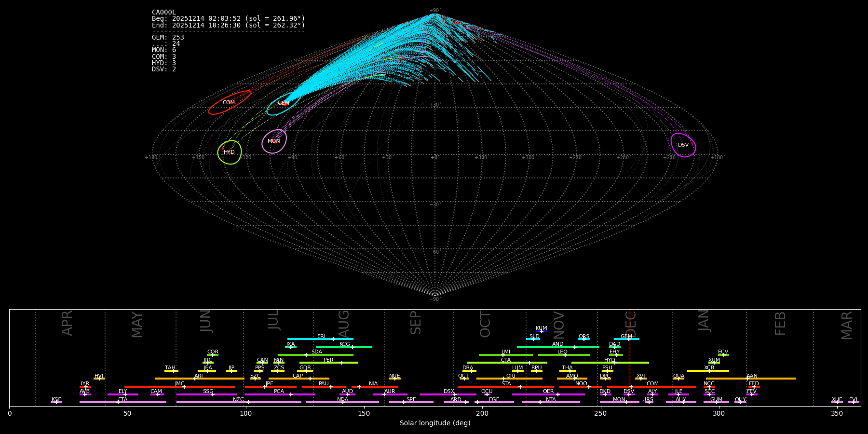Click the NZC shower bar on the timeline
The height and width of the screenshot is (434, 868).
click(x=239, y=402)
